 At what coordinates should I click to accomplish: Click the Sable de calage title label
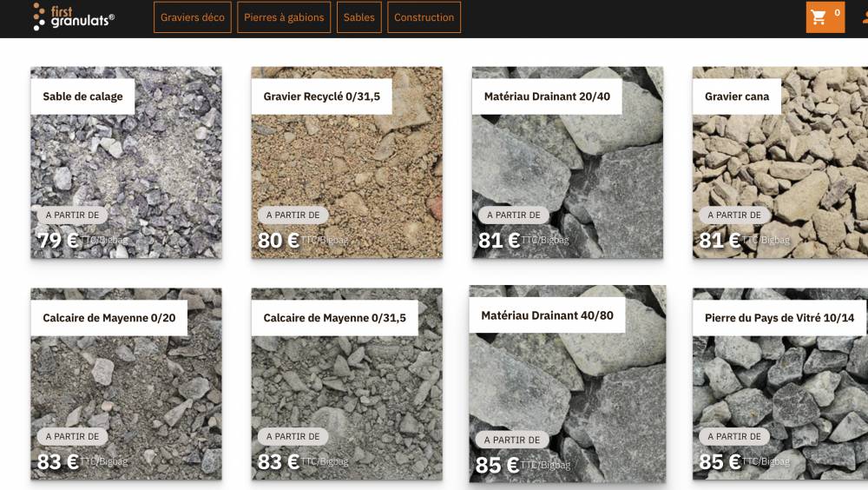(x=82, y=96)
